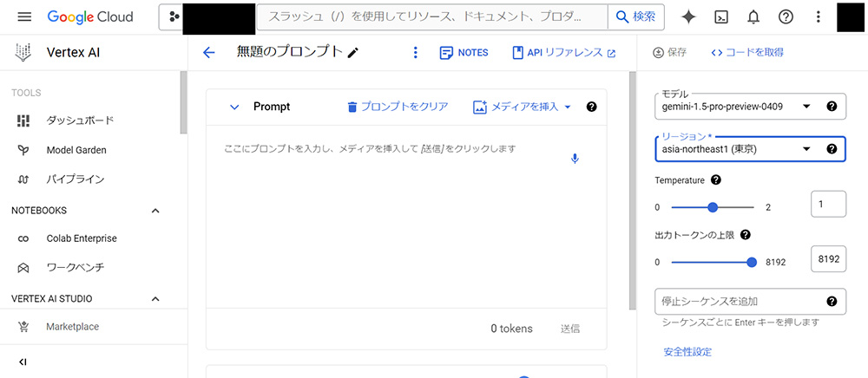The height and width of the screenshot is (378, 868).
Task: Open the main navigation hamburger menu
Action: pos(24,16)
